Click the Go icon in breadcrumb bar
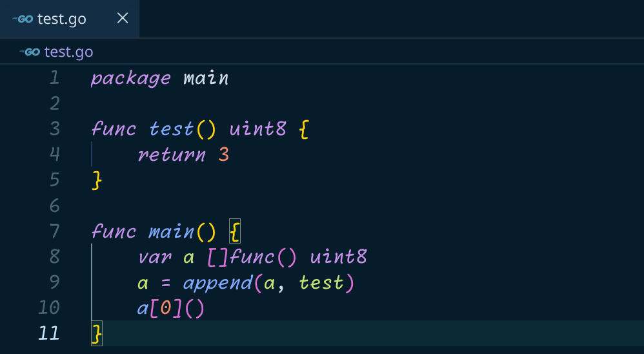 click(30, 52)
